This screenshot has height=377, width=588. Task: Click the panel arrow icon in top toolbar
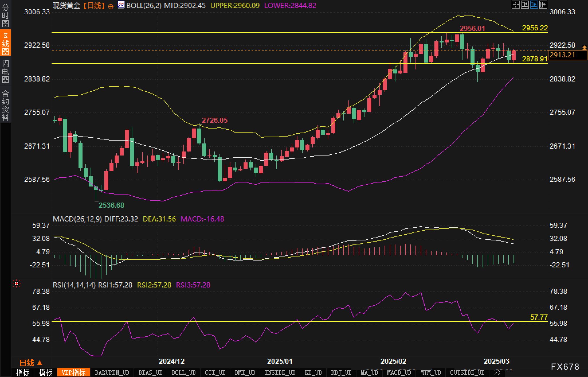click(543, 5)
